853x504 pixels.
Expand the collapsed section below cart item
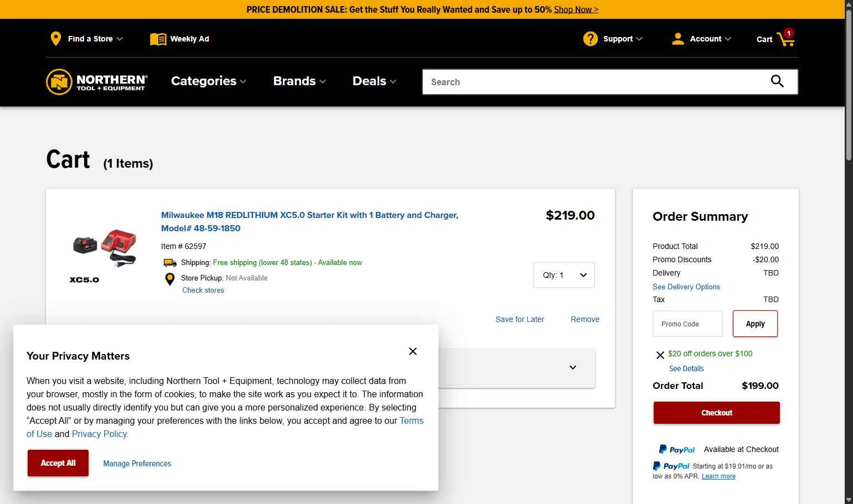click(x=573, y=367)
